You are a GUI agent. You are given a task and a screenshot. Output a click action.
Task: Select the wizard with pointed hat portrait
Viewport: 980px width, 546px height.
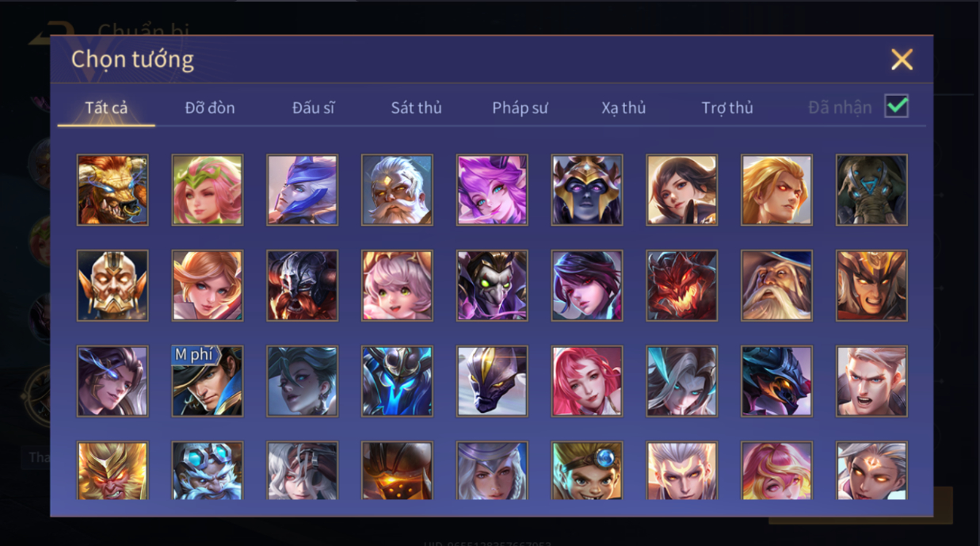pyautogui.click(x=776, y=285)
